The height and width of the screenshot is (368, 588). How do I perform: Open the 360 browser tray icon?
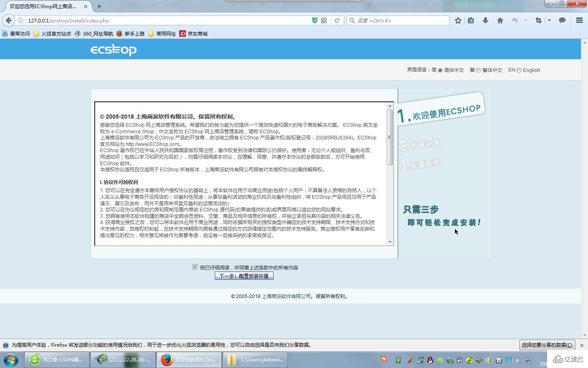[440, 360]
